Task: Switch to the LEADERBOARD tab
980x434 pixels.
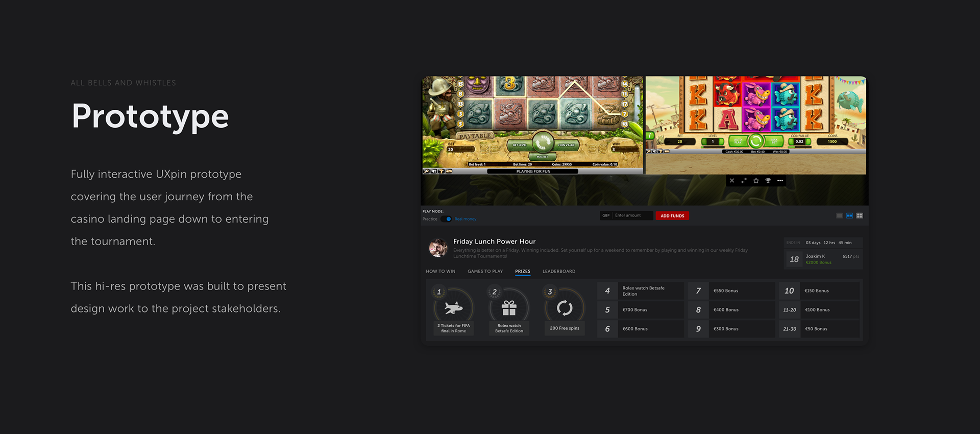Action: pos(559,272)
